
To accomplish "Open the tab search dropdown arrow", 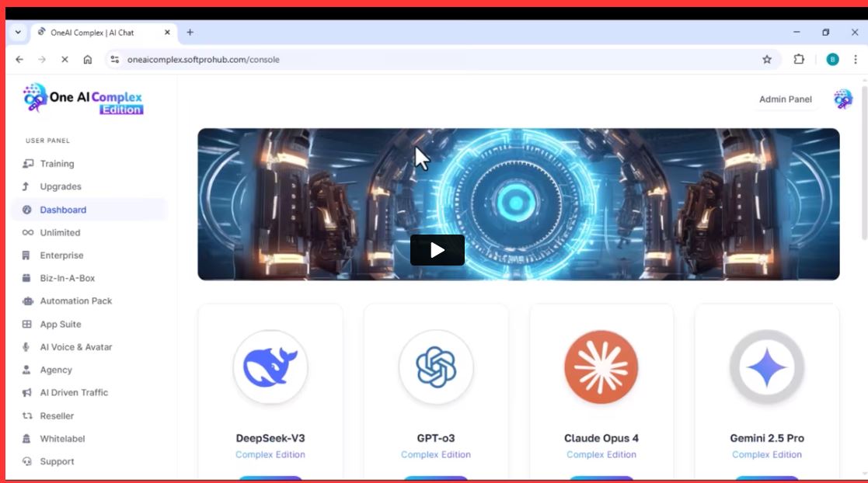I will [x=18, y=33].
